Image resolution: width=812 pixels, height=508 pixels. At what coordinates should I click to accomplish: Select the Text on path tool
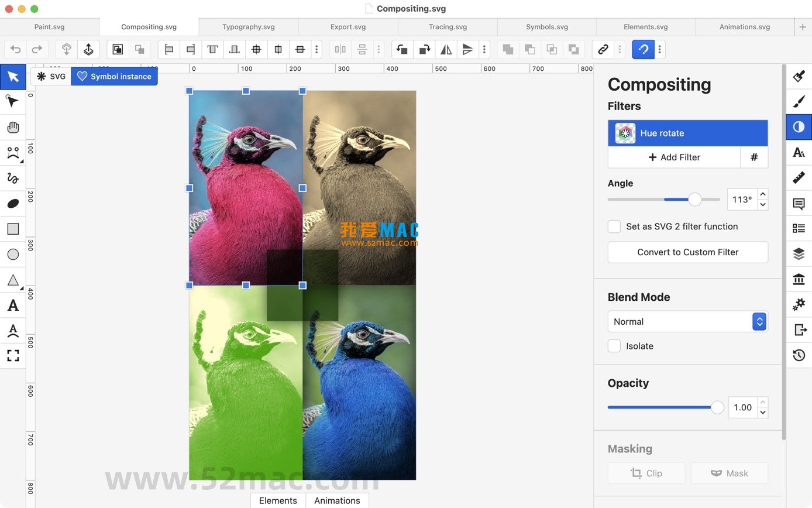click(x=13, y=330)
